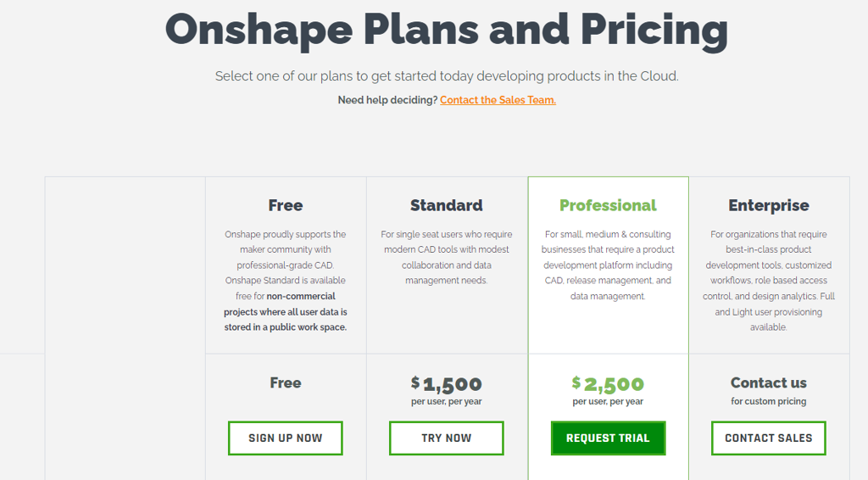This screenshot has height=480, width=868.
Task: Click the Need help deciding text
Action: point(387,100)
